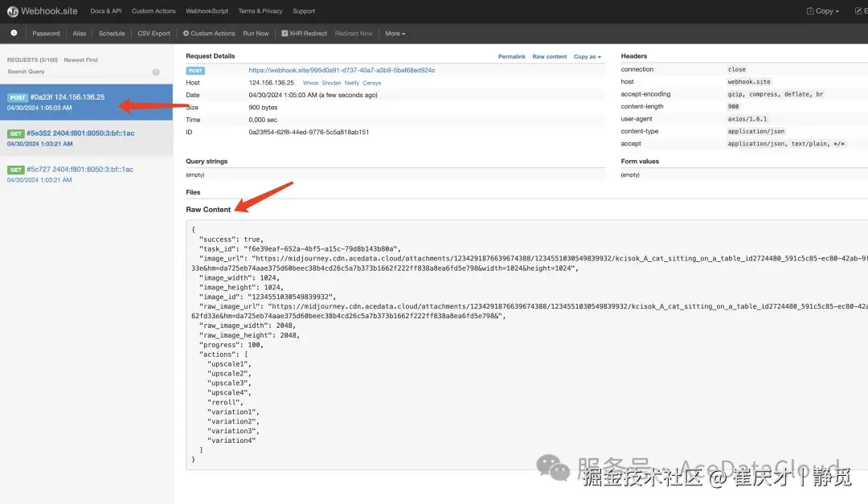Click Redirect Now button
Screen dimensions: 868x504
(354, 33)
